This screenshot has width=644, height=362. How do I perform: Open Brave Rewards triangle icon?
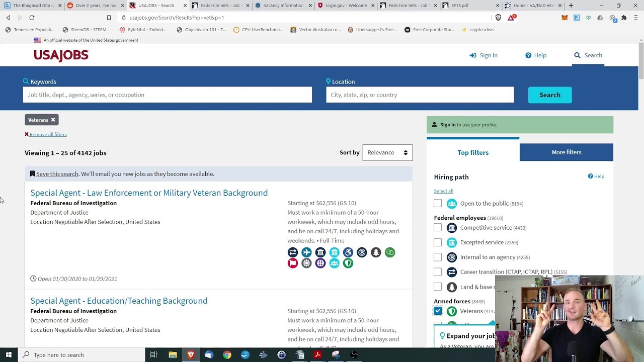tap(512, 18)
